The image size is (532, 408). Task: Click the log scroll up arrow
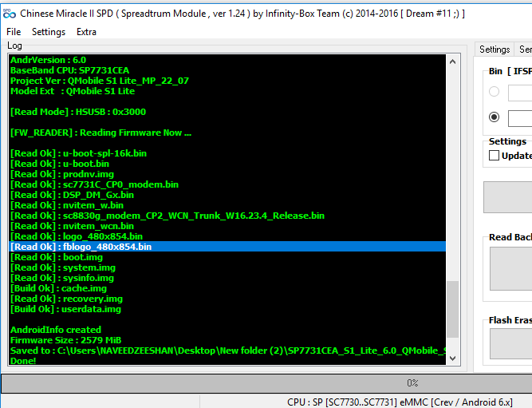point(452,61)
